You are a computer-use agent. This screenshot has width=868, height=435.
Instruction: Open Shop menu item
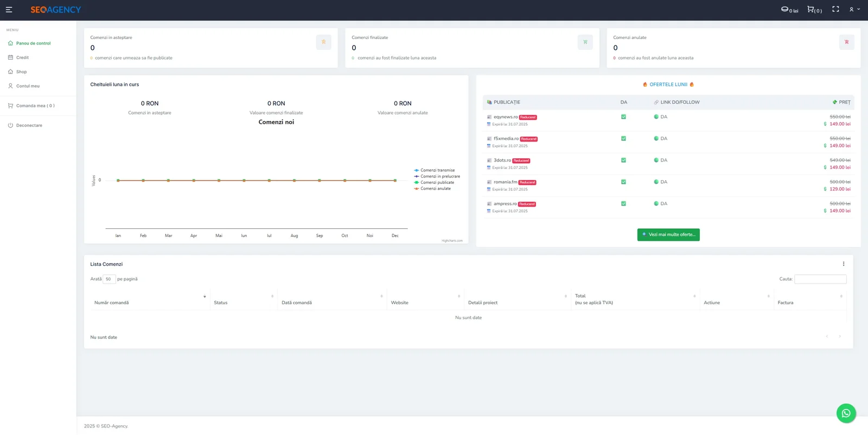21,72
